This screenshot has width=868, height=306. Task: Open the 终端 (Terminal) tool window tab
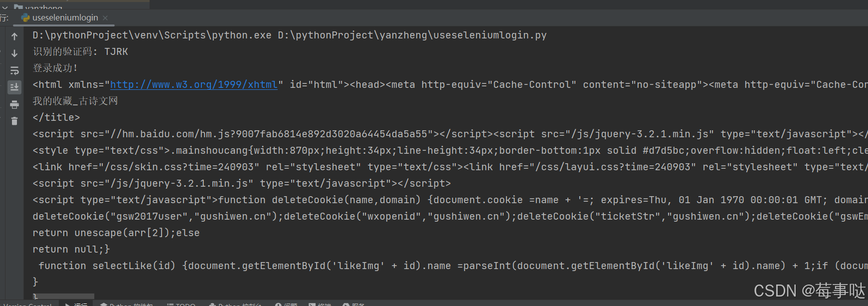[320, 304]
